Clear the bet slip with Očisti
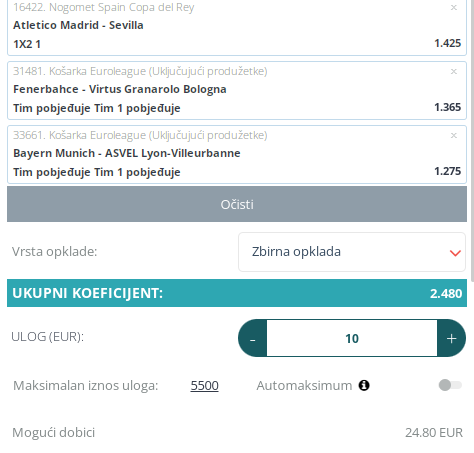The height and width of the screenshot is (453, 474). coord(237,204)
